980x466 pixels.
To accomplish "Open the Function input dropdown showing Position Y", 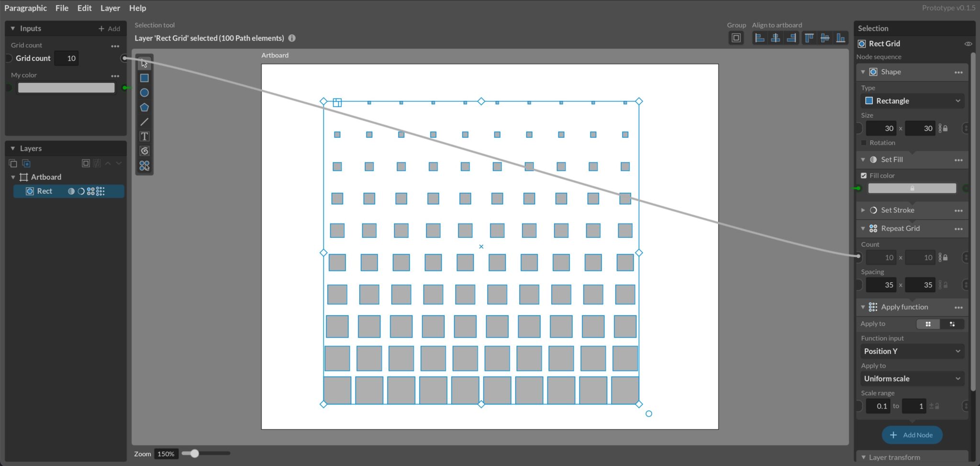I will click(912, 351).
